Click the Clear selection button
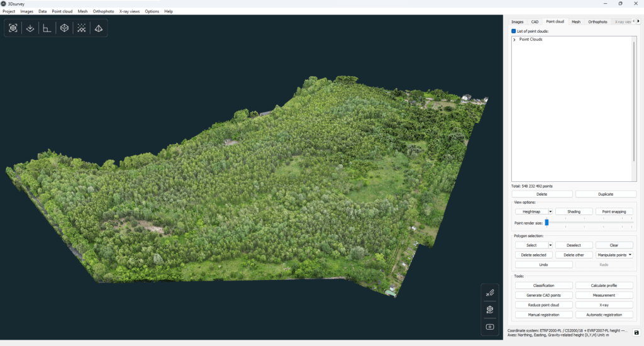 (614, 245)
